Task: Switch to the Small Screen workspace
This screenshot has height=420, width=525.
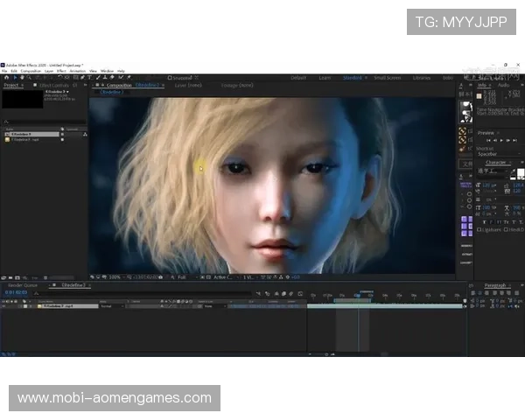Action: (x=387, y=78)
